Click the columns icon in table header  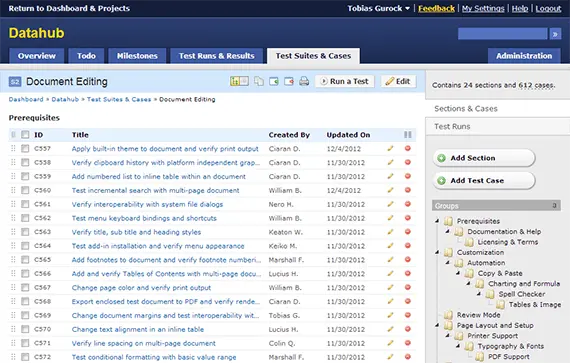(x=408, y=135)
